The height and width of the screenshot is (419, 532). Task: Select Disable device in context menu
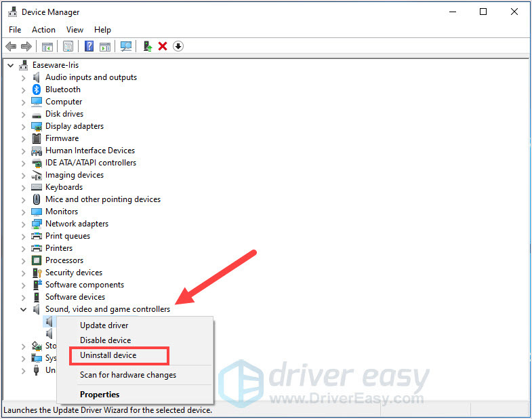pos(105,340)
